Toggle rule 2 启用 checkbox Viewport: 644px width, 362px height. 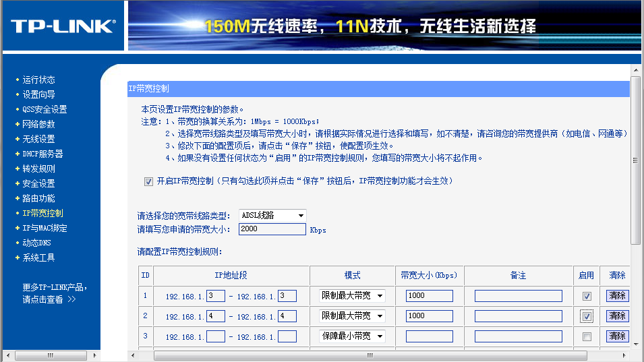[x=587, y=316]
